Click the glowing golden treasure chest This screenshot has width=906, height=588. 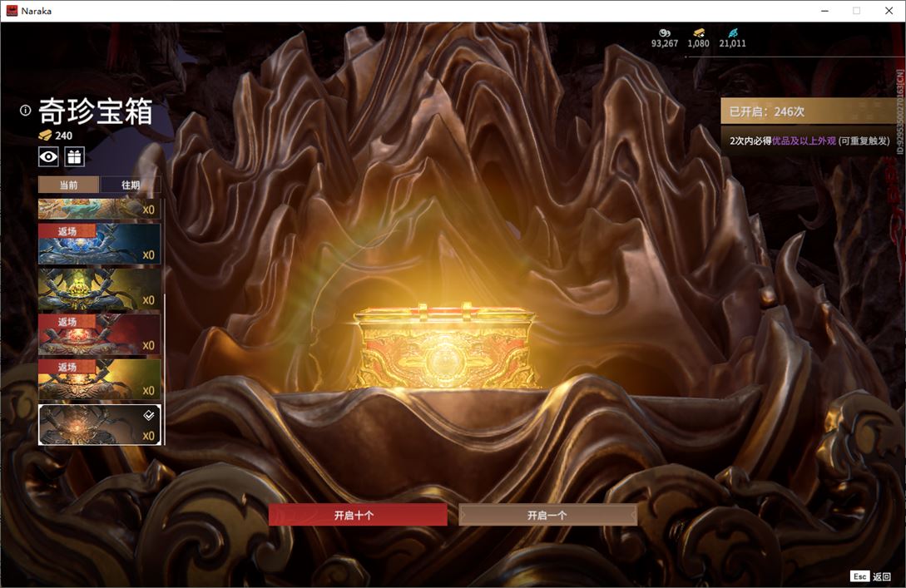pyautogui.click(x=443, y=347)
